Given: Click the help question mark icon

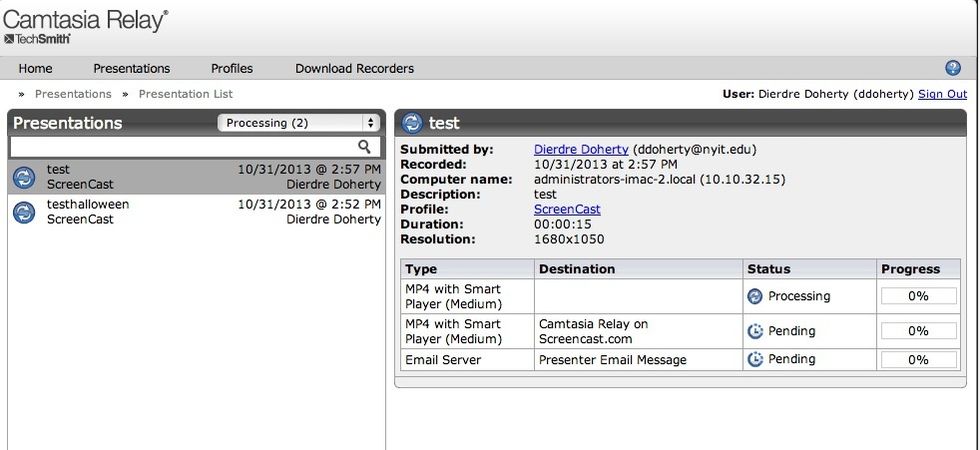Looking at the screenshot, I should tap(953, 68).
